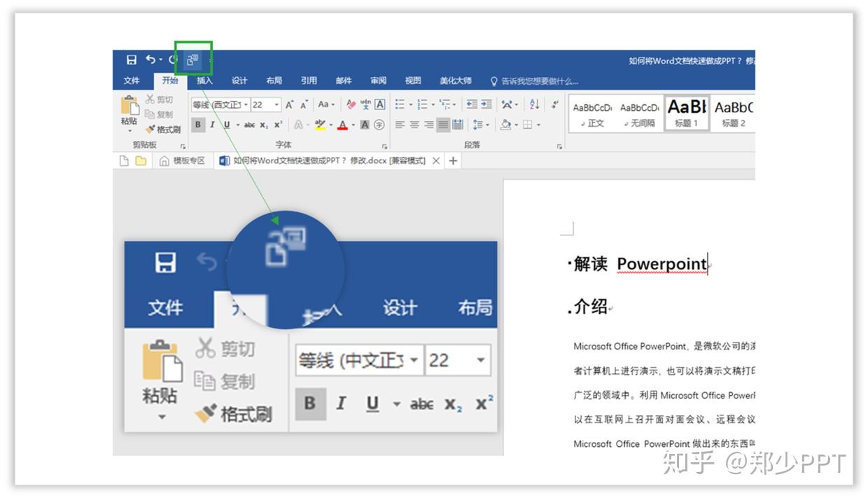868x498 pixels.
Task: Open the 字体 font dialog launcher
Action: coord(384,146)
